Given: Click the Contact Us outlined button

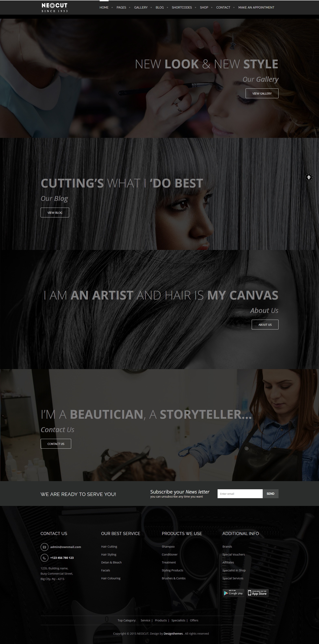Looking at the screenshot, I should [56, 444].
